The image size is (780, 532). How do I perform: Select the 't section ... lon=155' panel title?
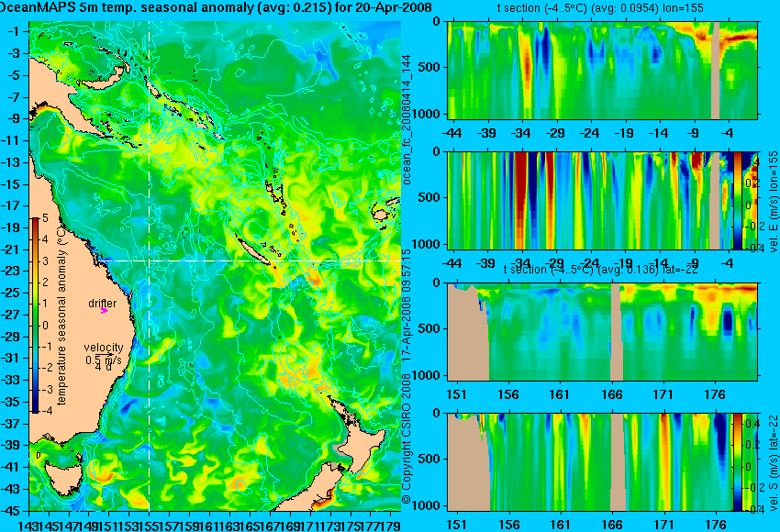[x=600, y=8]
